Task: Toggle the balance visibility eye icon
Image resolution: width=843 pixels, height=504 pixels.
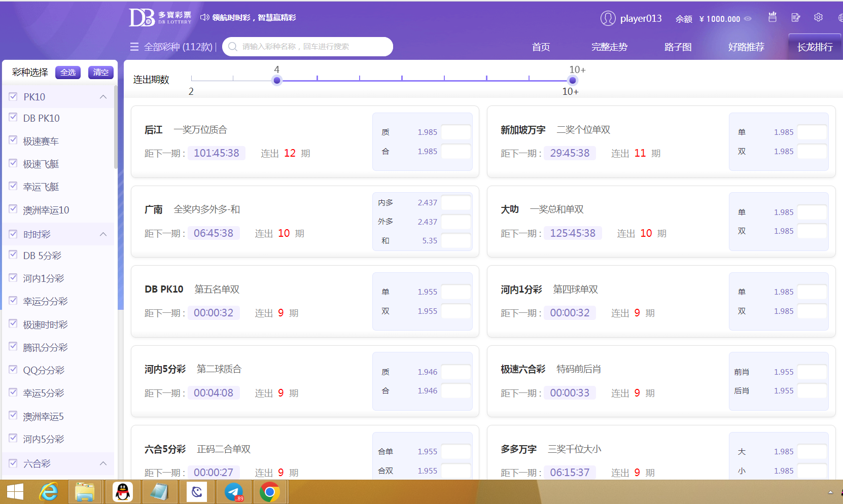Action: (748, 19)
